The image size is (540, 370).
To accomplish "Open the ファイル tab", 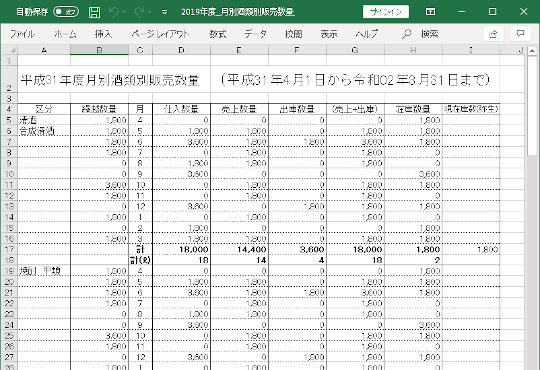I will (x=22, y=34).
